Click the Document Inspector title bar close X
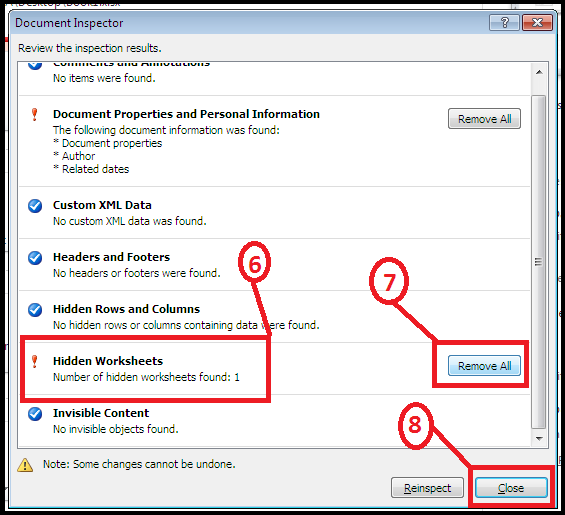The height and width of the screenshot is (515, 565). tap(537, 23)
